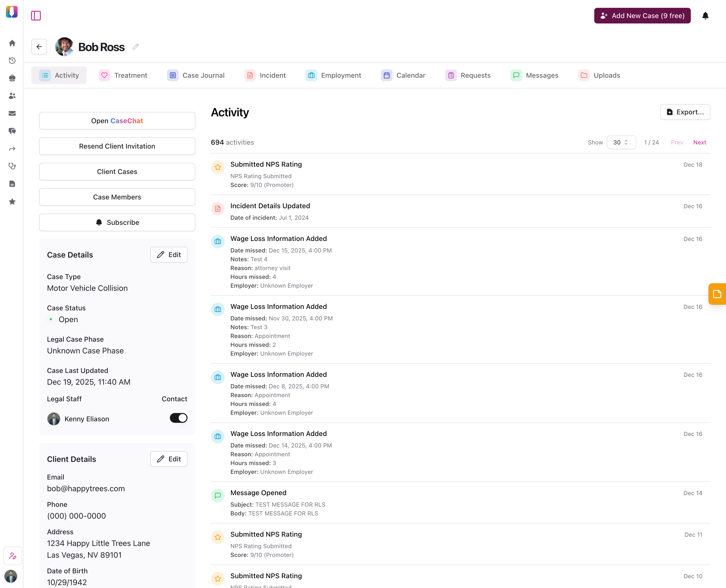Viewport: 726px width, 588px height.
Task: Go to Next page of activities
Action: click(700, 142)
